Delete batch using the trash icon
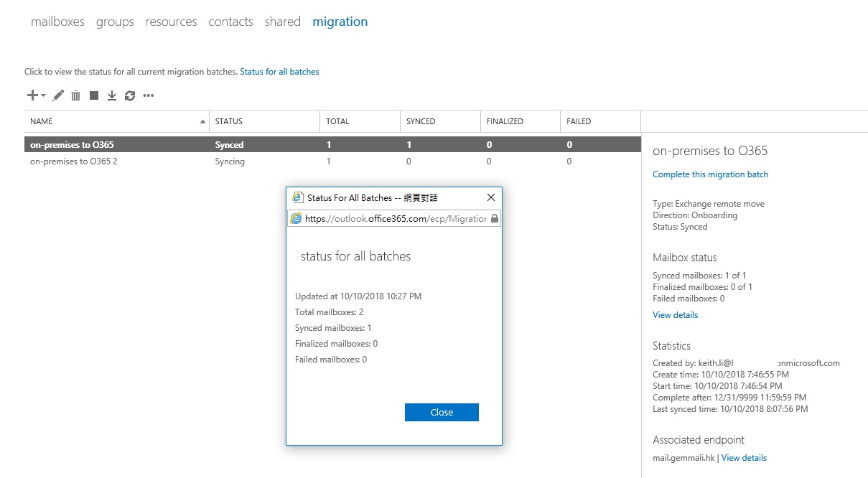 [x=75, y=95]
